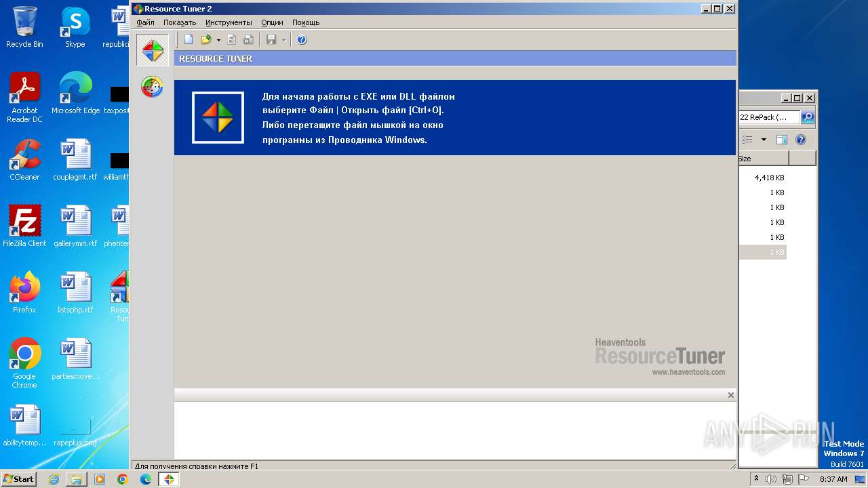Select the 4,418 KB file row

click(763, 178)
